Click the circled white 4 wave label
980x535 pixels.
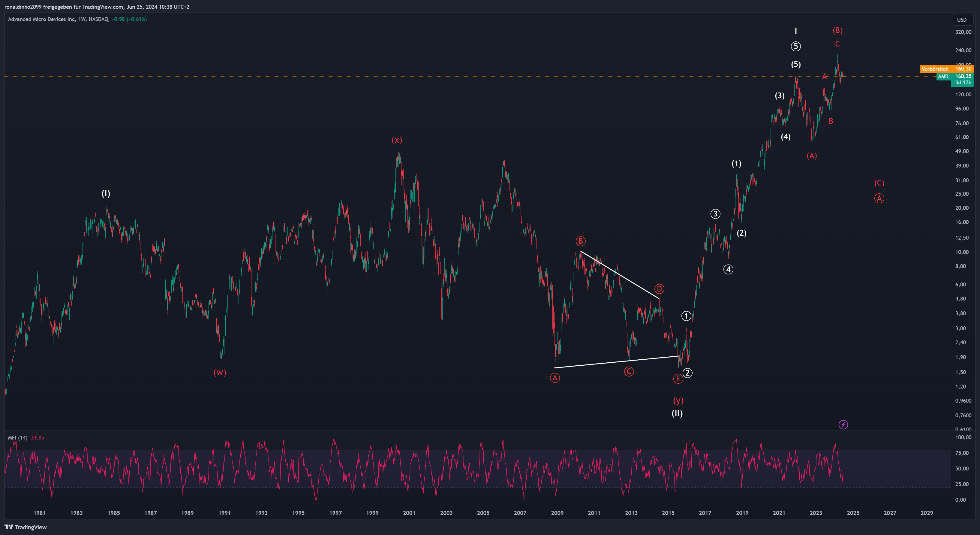pyautogui.click(x=728, y=269)
